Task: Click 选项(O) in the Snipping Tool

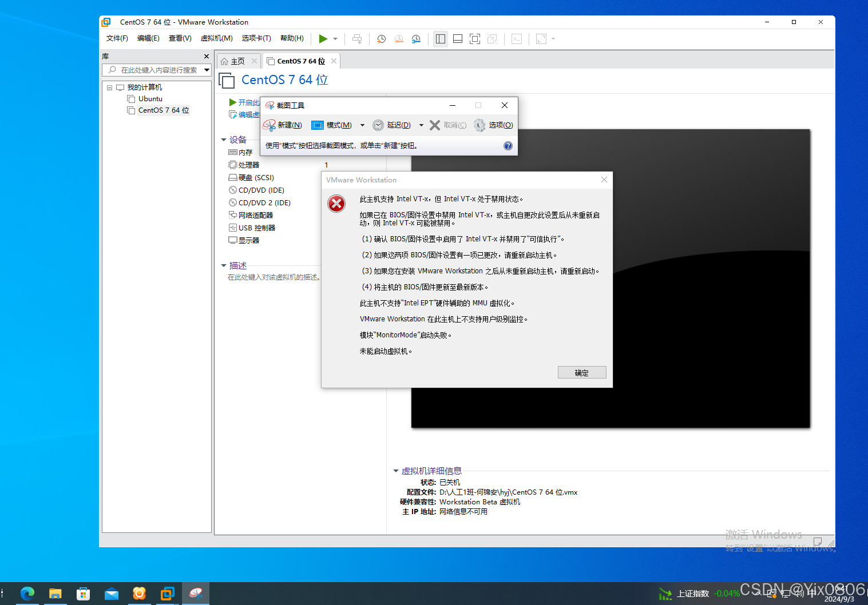Action: click(494, 125)
